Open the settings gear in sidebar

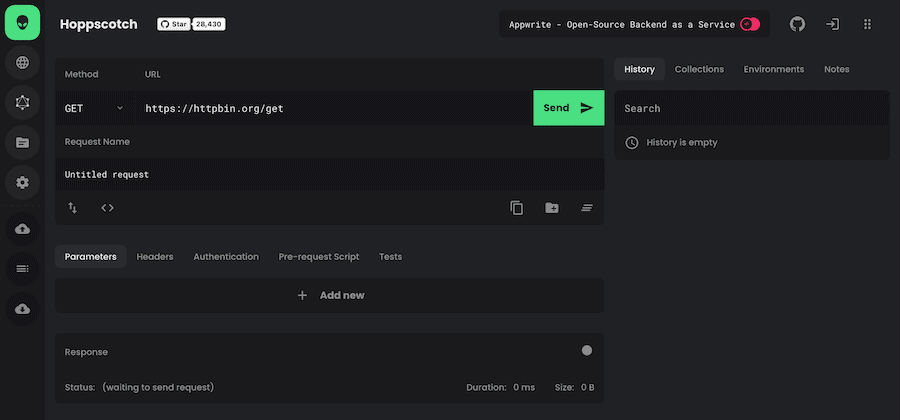click(22, 182)
